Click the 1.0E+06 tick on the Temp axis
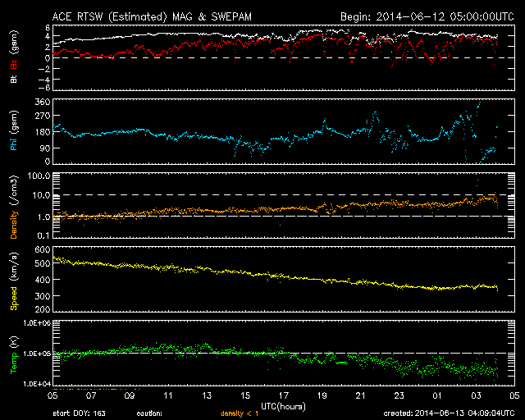Viewport: 525px width, 420px height. pos(37,323)
